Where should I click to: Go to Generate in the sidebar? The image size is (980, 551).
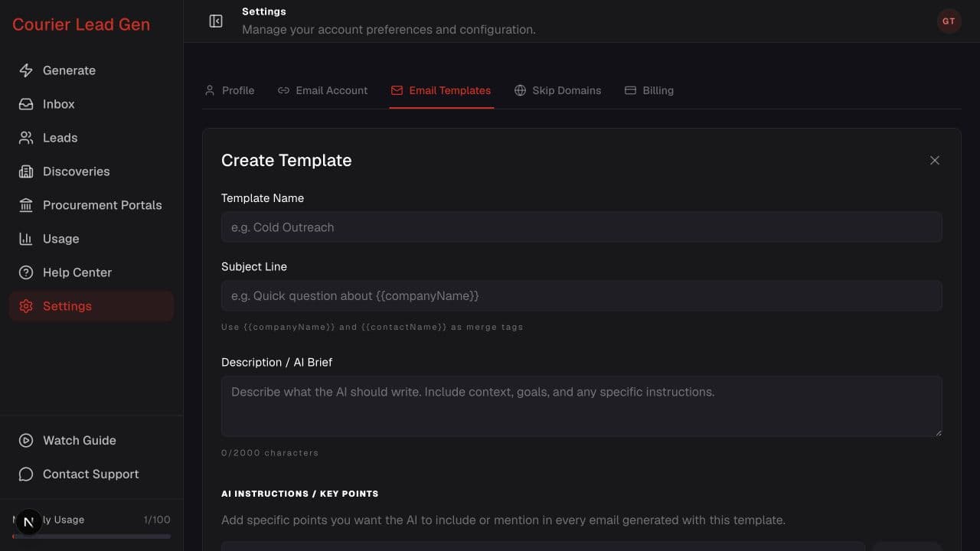[91, 70]
